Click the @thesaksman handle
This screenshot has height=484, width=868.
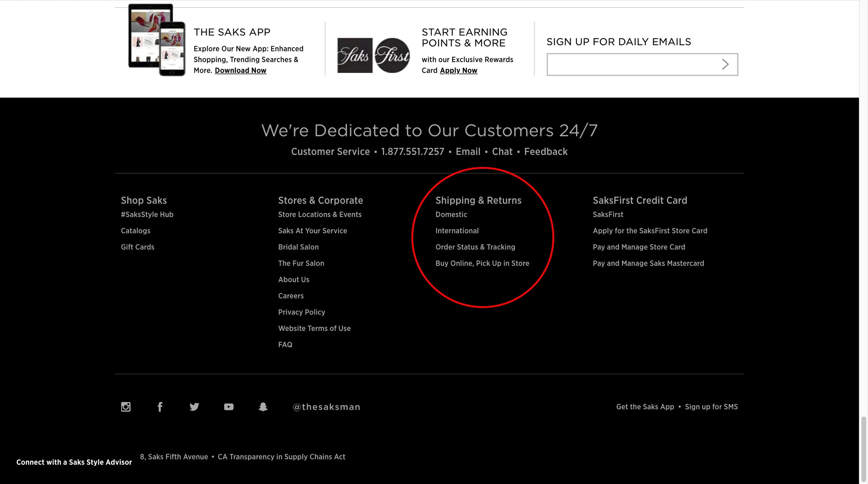coord(326,407)
